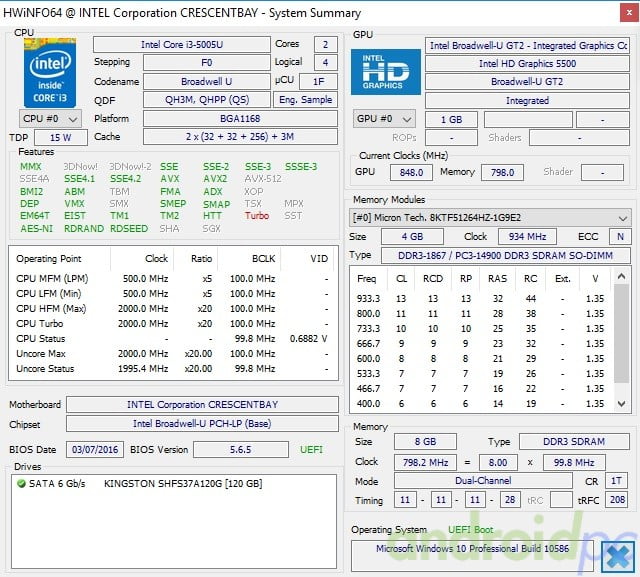
Task: Click the RDSEED feature label
Action: point(129,229)
